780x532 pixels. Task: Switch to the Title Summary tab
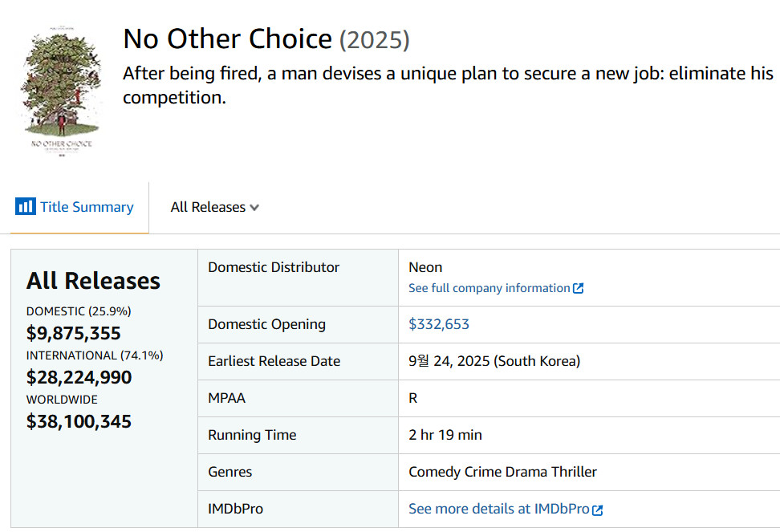pos(87,207)
